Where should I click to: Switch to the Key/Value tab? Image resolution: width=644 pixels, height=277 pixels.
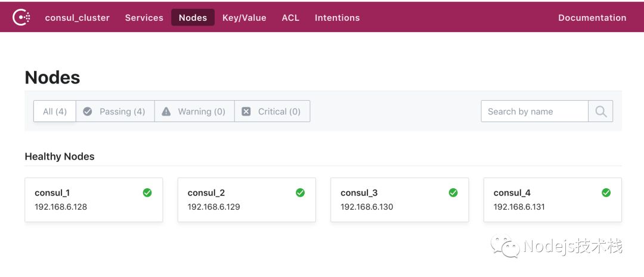click(244, 18)
